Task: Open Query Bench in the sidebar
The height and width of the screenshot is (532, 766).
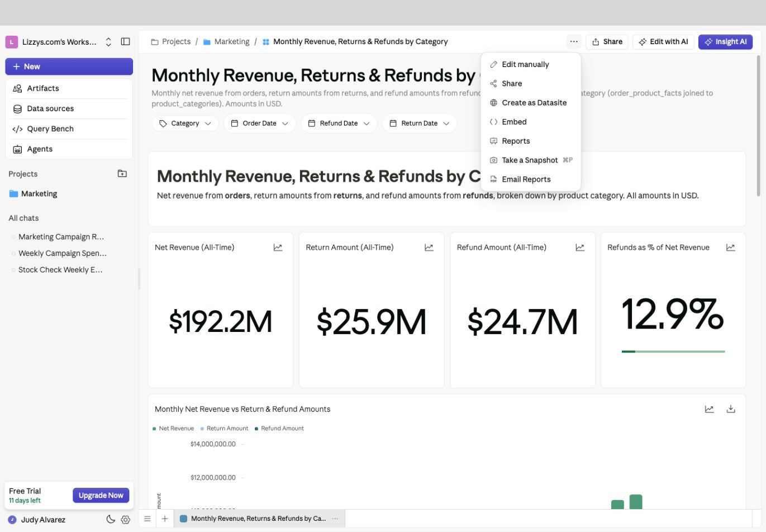Action: (69, 129)
